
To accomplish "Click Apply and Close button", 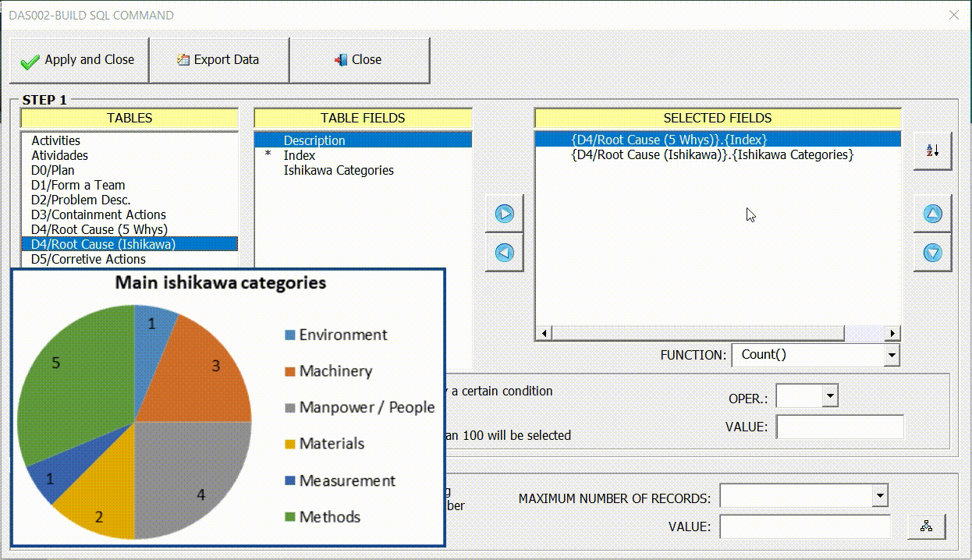I will tap(78, 60).
